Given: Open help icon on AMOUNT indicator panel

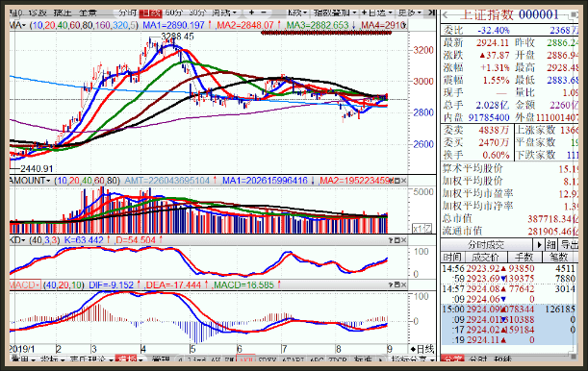Looking at the screenshot, I should [x=391, y=181].
